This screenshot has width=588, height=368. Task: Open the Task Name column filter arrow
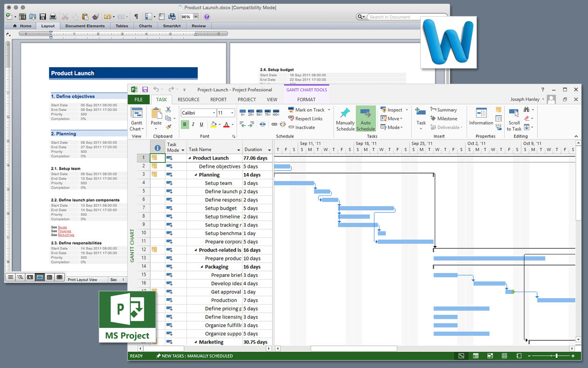point(238,150)
